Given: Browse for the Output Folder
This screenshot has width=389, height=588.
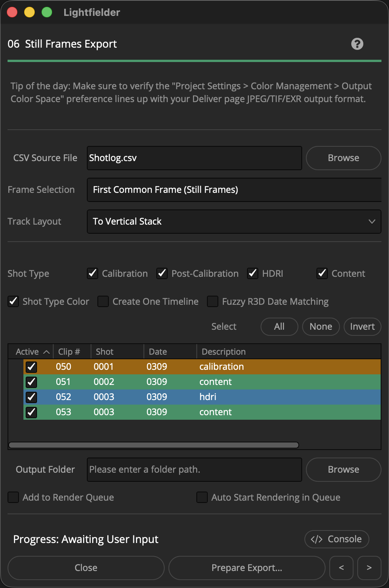Looking at the screenshot, I should coord(344,470).
